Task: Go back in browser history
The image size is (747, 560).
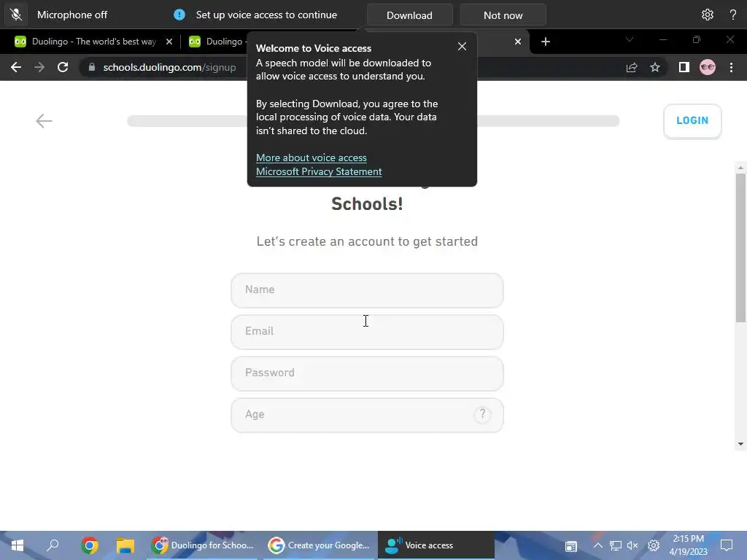Action: [x=16, y=67]
